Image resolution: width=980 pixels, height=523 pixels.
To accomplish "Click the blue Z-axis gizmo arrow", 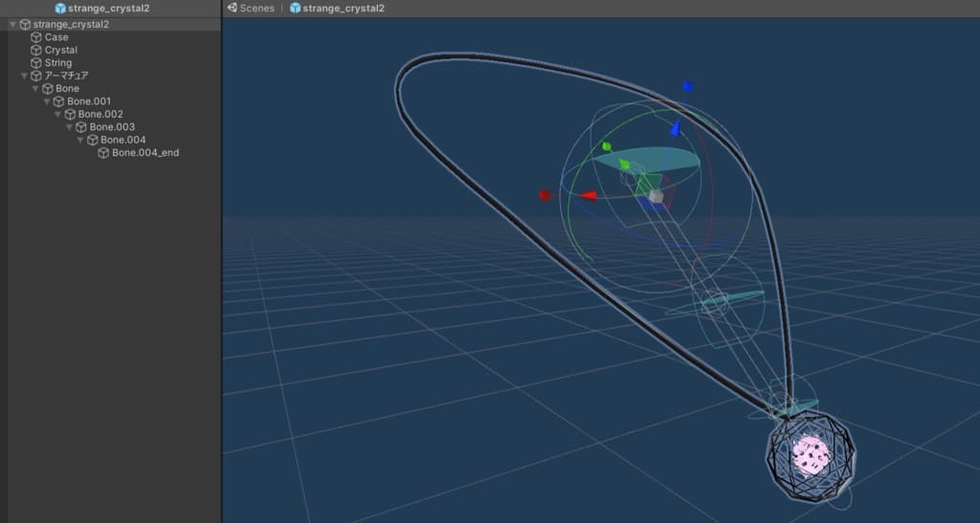I will 675,127.
